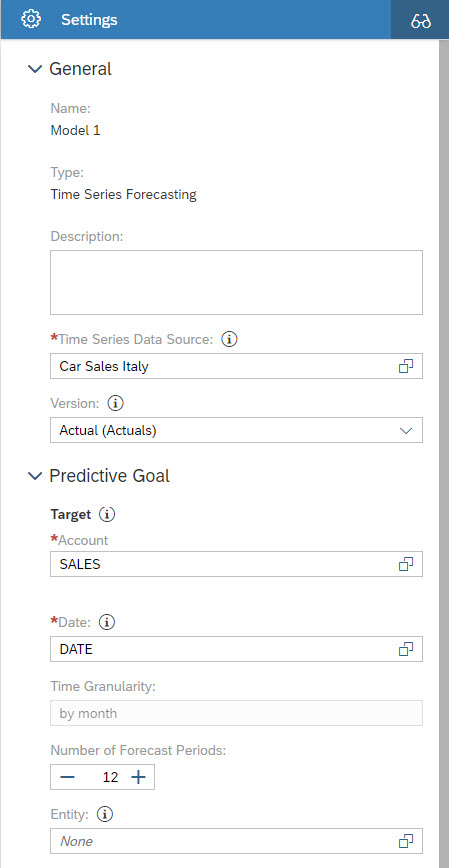Open the Version dropdown arrow
This screenshot has height=868, width=449.
point(406,430)
